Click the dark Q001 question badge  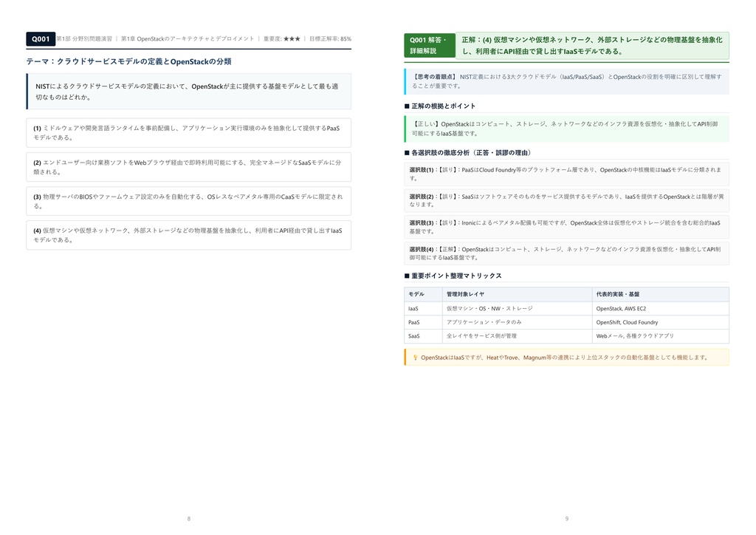tap(41, 39)
